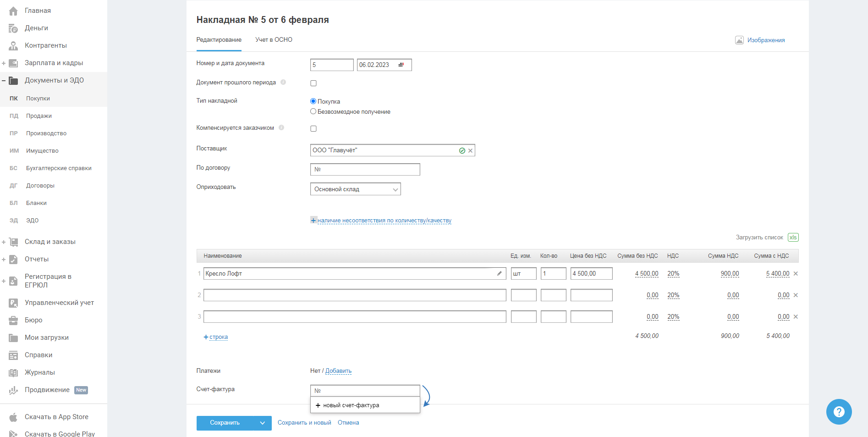
Task: Expand the Сохранить button dropdown arrow
Action: tap(263, 423)
